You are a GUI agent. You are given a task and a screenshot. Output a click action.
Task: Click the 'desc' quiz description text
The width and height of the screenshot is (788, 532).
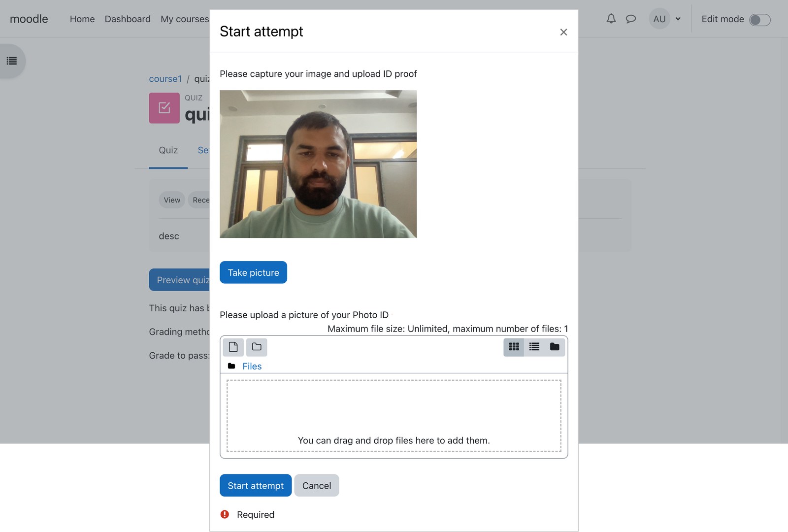click(x=169, y=236)
